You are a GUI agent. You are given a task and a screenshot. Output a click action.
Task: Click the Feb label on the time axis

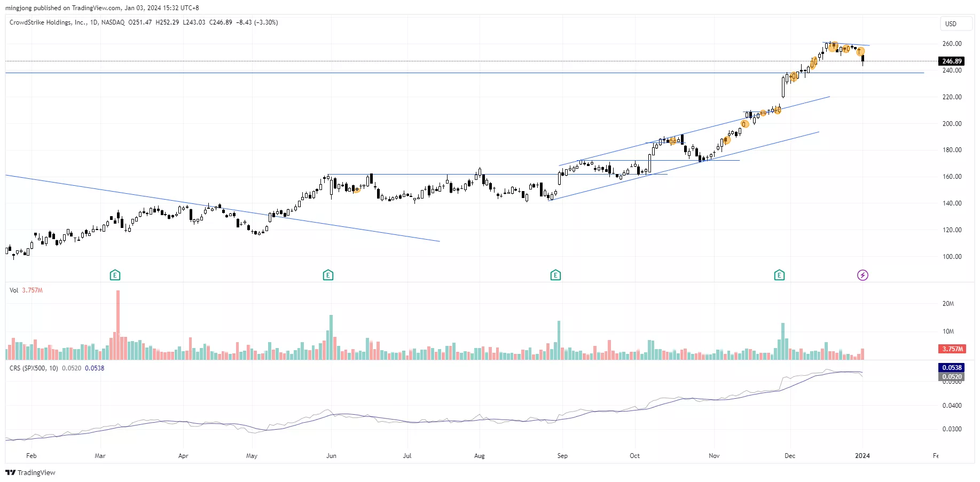[x=32, y=456]
